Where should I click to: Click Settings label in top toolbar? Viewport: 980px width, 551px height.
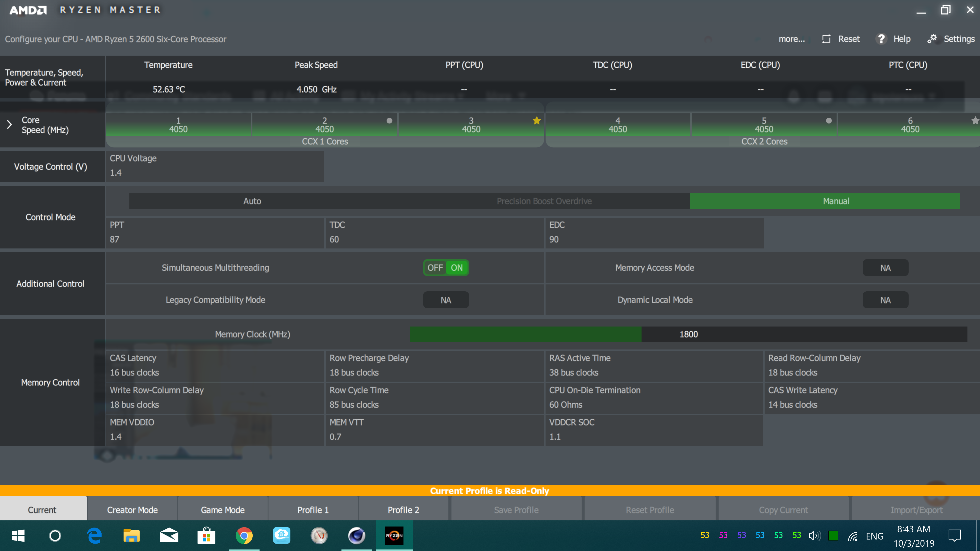click(959, 39)
